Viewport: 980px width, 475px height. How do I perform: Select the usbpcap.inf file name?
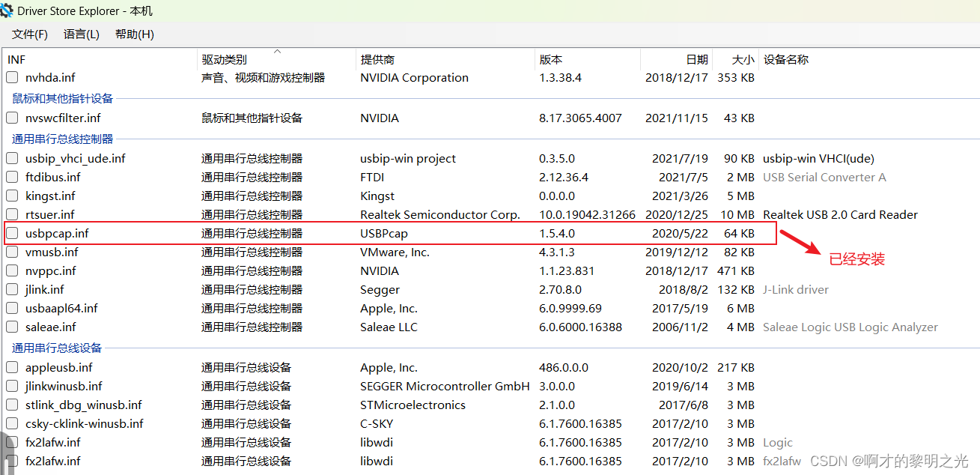click(x=57, y=233)
